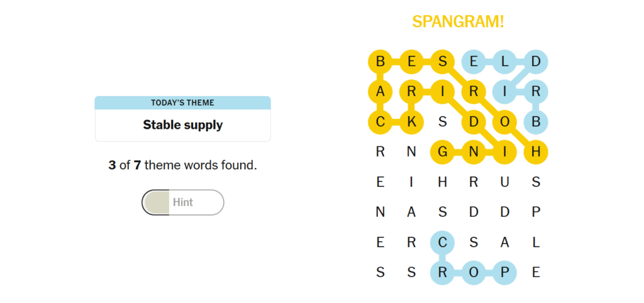The width and height of the screenshot is (644, 303).
Task: Choose the unhighlighted letter P
Action: tap(536, 212)
